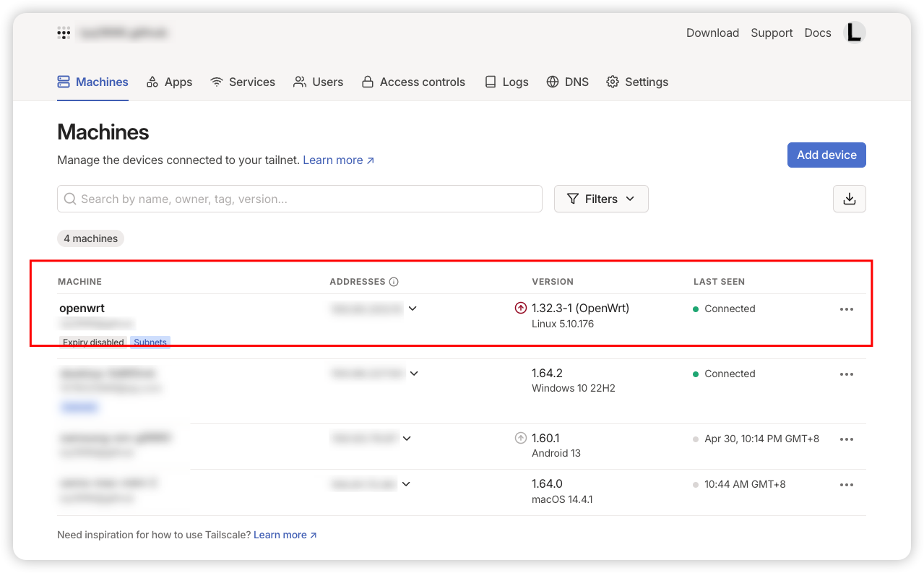This screenshot has height=573, width=924.
Task: Open three-dots menu for the Android machine
Action: pyautogui.click(x=847, y=439)
